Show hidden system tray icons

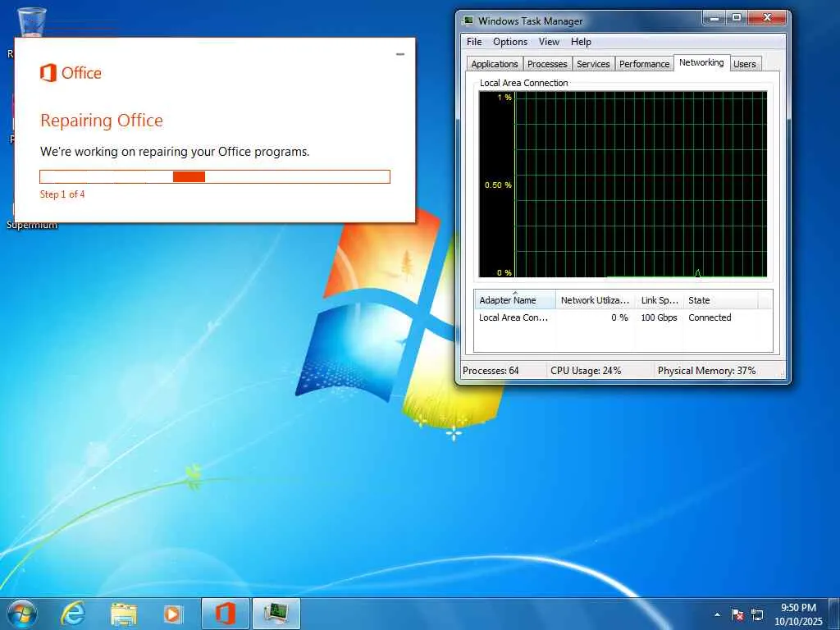717,614
